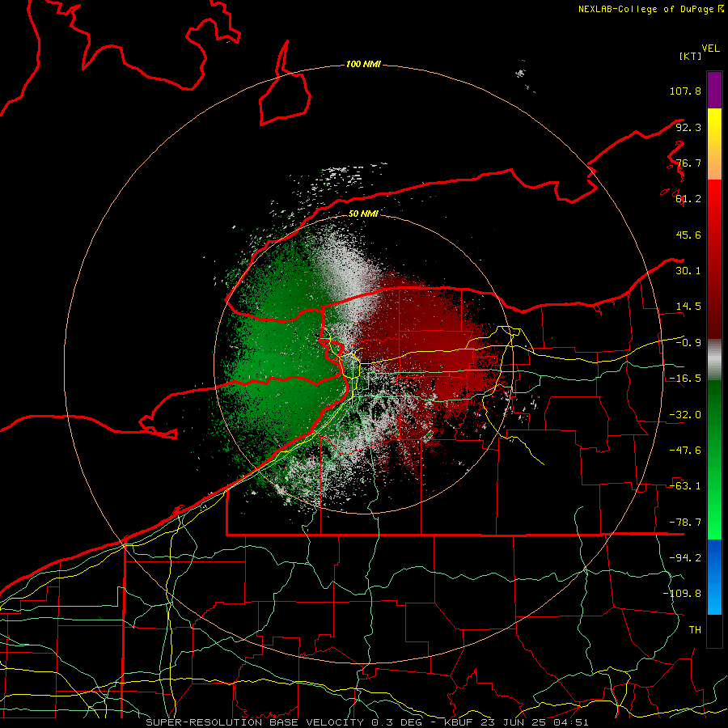The width and height of the screenshot is (728, 728).
Task: Click the 45.6 legend value
Action: (x=688, y=235)
